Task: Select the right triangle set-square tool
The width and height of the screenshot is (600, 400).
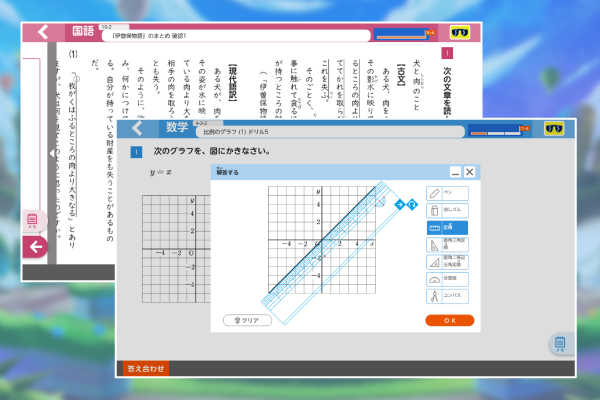Action: pos(447,245)
